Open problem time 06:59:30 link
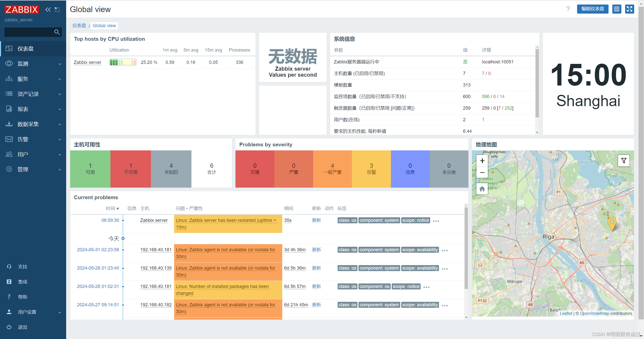Viewport: 644px width, 339px height. point(110,220)
